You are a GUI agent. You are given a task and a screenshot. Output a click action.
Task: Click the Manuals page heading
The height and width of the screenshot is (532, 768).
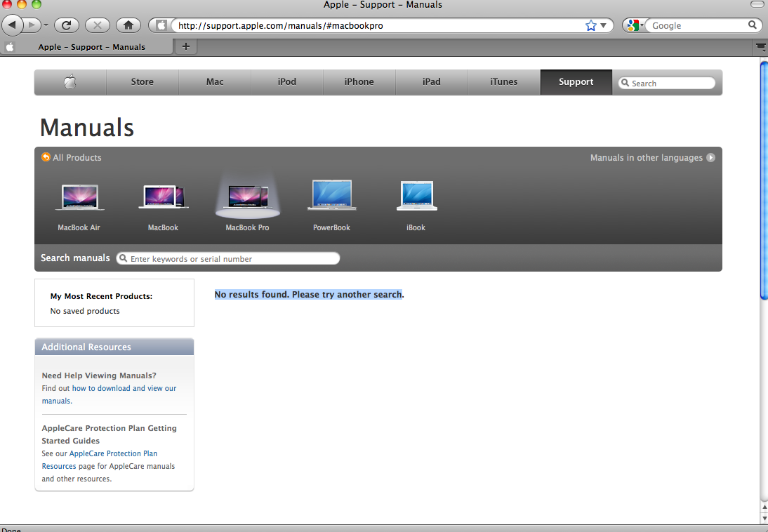point(86,127)
